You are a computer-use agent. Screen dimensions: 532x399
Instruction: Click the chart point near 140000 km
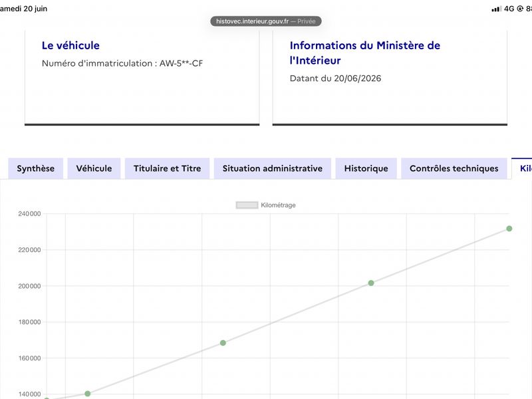tap(88, 394)
